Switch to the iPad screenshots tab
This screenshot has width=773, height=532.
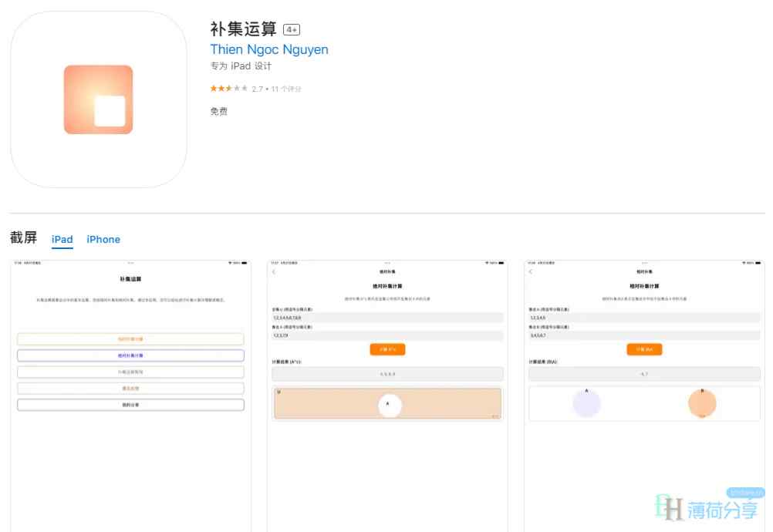point(62,239)
